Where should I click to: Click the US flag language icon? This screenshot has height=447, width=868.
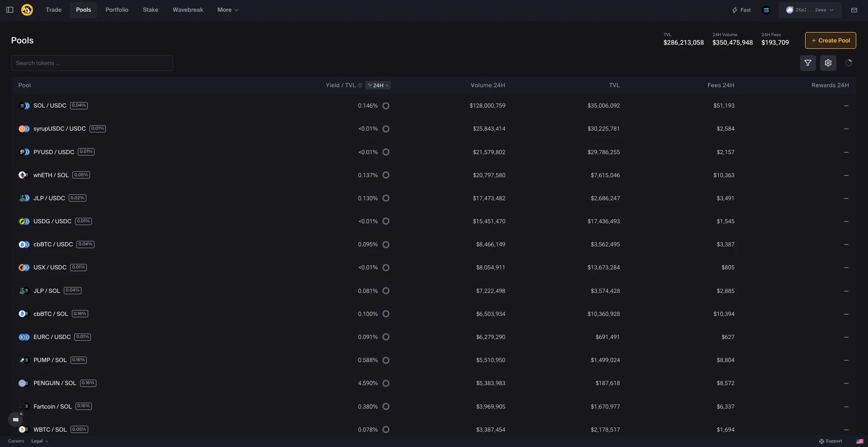859,441
